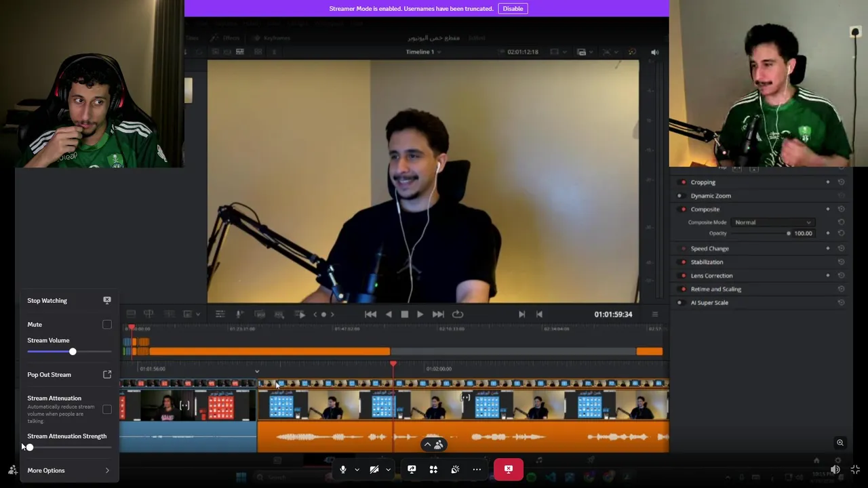Move the Stream Attenuation Strength slider handle
Viewport: 868px width, 488px height.
click(29, 447)
